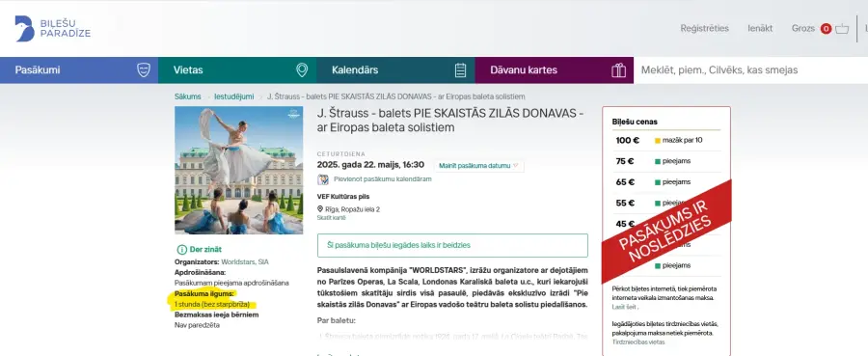This screenshot has width=868, height=356.
Task: Open the Worldstars, SIA organizer link
Action: click(x=245, y=261)
